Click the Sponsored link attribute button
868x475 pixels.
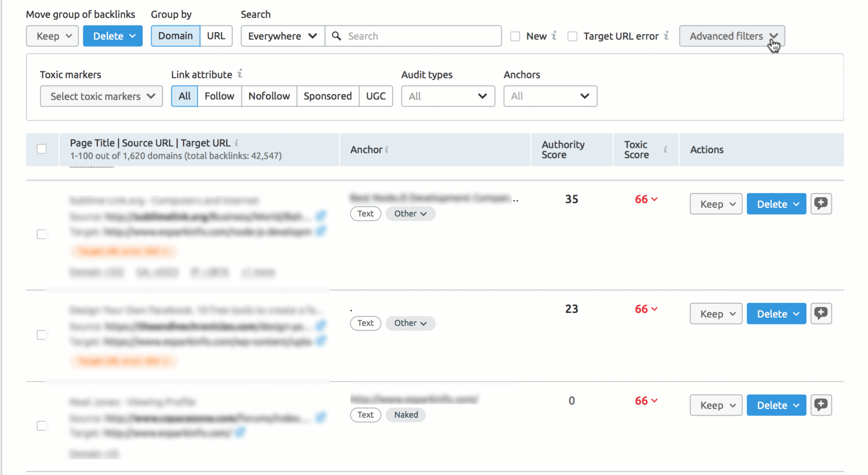pyautogui.click(x=326, y=95)
